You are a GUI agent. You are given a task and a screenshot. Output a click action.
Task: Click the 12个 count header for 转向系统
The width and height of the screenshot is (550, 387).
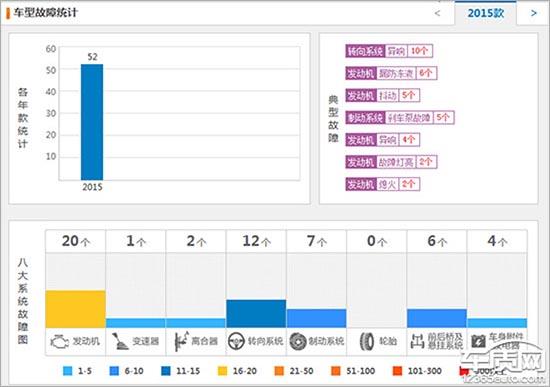pos(256,241)
